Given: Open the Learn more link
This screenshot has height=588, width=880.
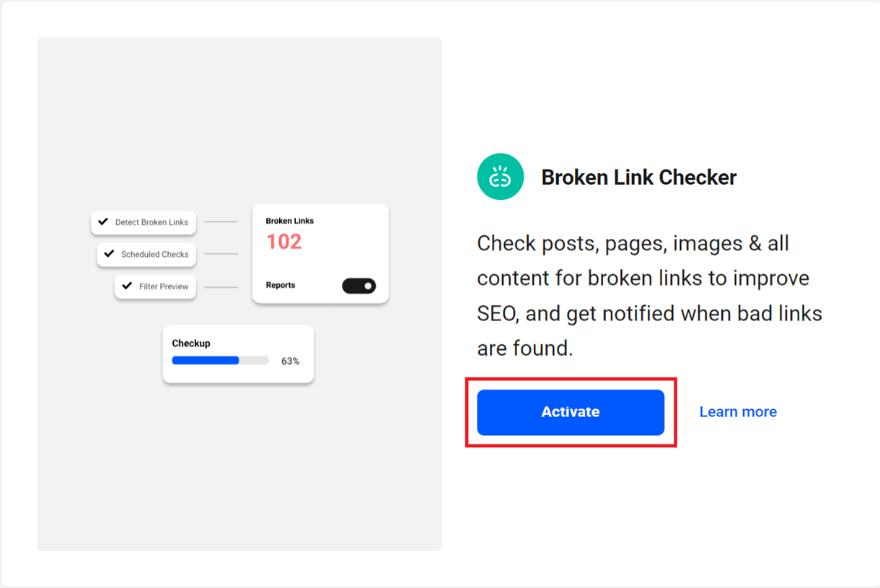Looking at the screenshot, I should coord(738,412).
